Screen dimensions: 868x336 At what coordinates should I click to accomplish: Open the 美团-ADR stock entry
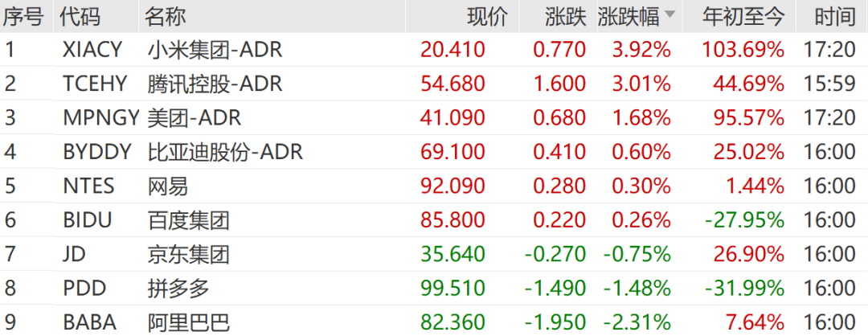coord(194,118)
